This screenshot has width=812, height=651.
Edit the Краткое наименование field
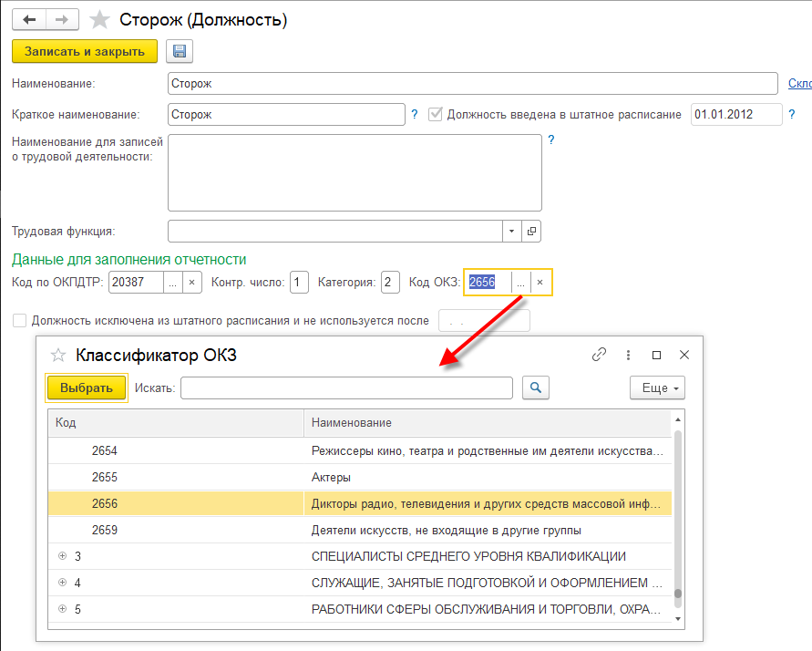pos(286,115)
